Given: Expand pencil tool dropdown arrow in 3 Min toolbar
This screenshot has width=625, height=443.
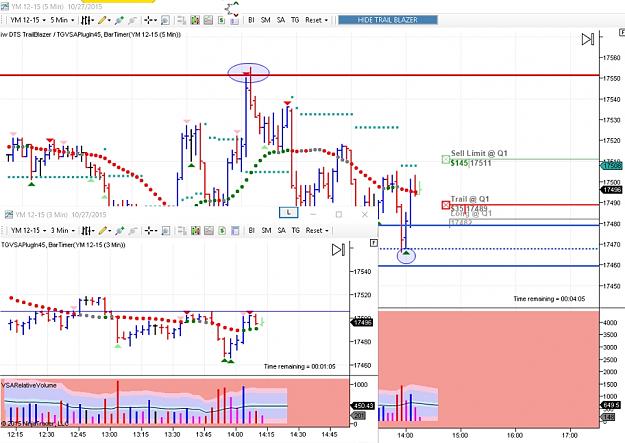Looking at the screenshot, I should click(110, 231).
